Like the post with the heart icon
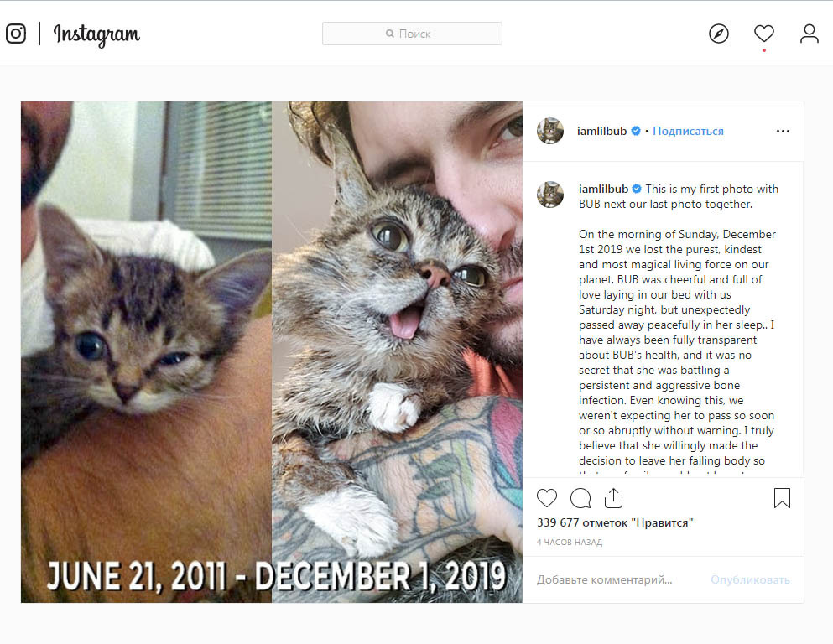833x644 pixels. (547, 498)
